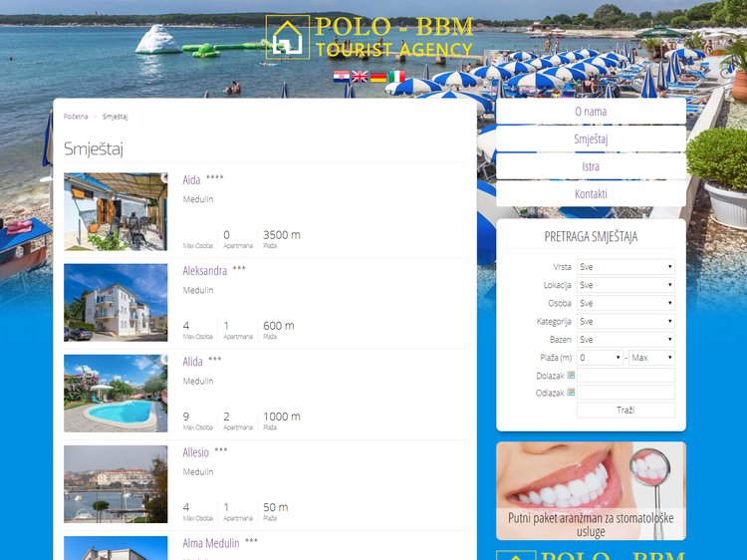
Task: Open the Aleksandra accommodation link
Action: pos(204,271)
